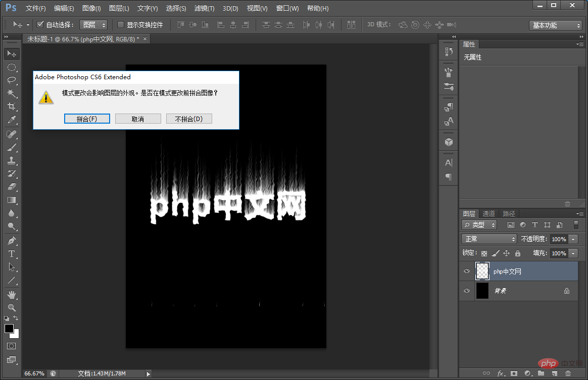588x380 pixels.
Task: Switch to the 路径 tab
Action: [x=509, y=213]
